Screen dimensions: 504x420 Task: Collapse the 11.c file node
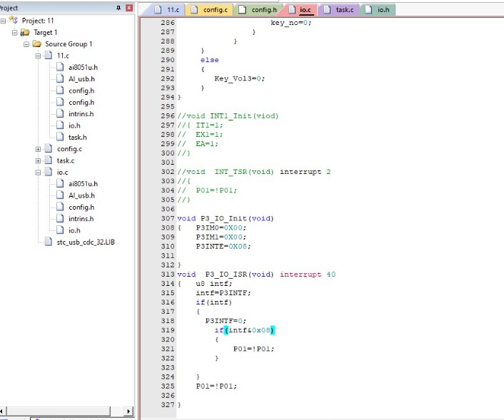pyautogui.click(x=38, y=56)
